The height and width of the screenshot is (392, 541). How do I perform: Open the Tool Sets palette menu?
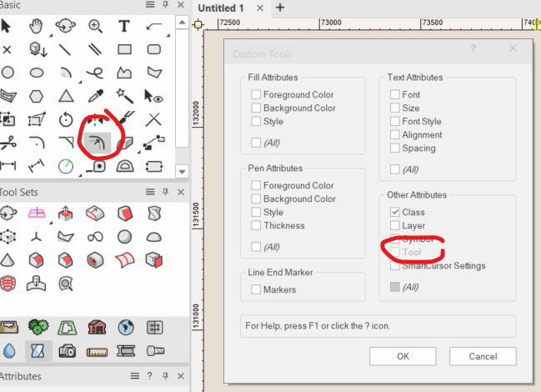(149, 193)
